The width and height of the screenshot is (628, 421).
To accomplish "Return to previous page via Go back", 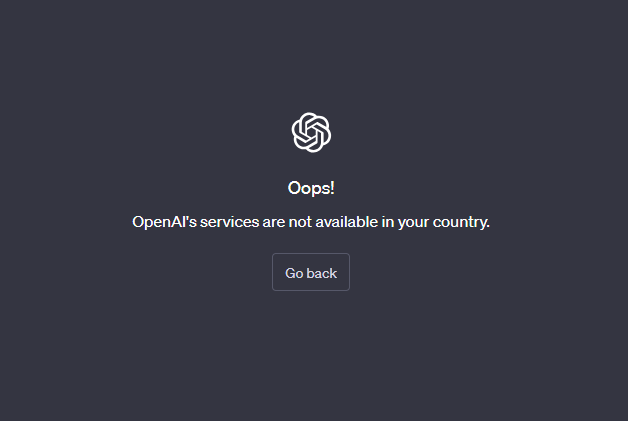I will (311, 272).
